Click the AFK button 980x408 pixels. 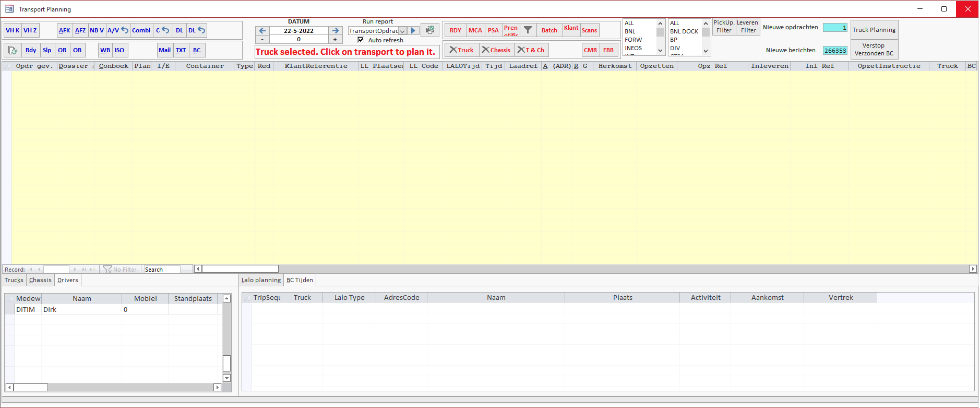65,30
